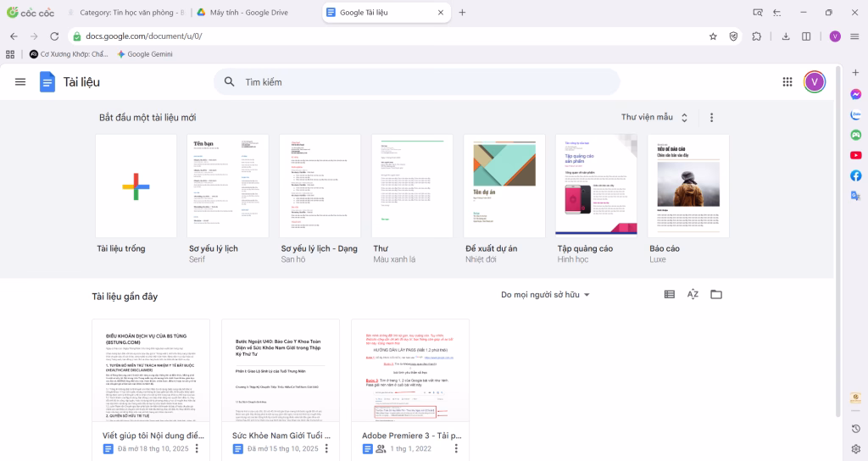
Task: Bookmark this page with the star icon
Action: click(713, 36)
